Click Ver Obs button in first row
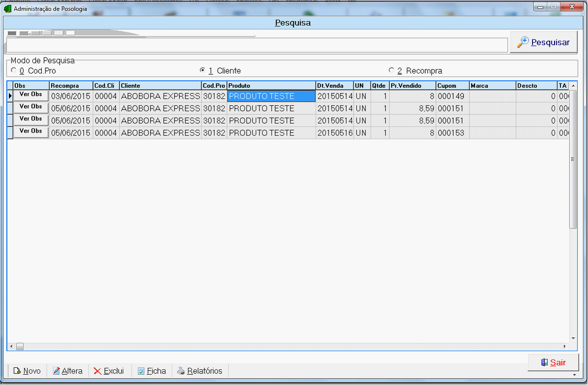This screenshot has width=588, height=385. [x=30, y=95]
